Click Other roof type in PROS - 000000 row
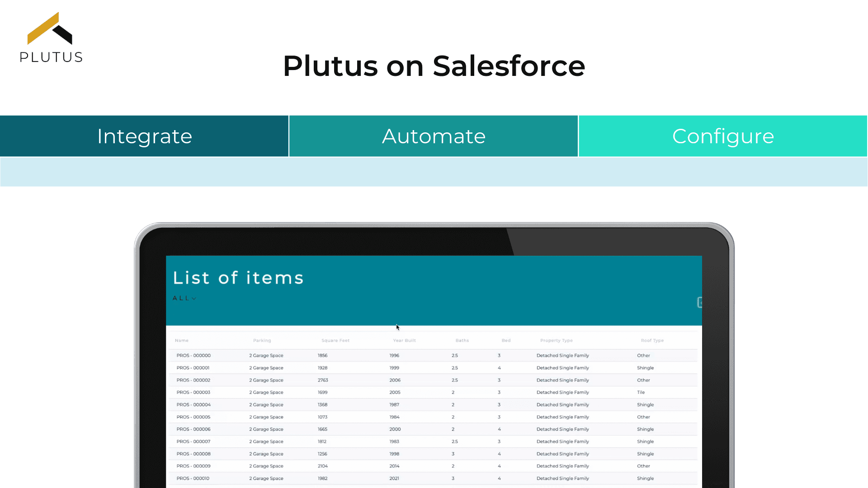Image resolution: width=868 pixels, height=488 pixels. point(644,356)
